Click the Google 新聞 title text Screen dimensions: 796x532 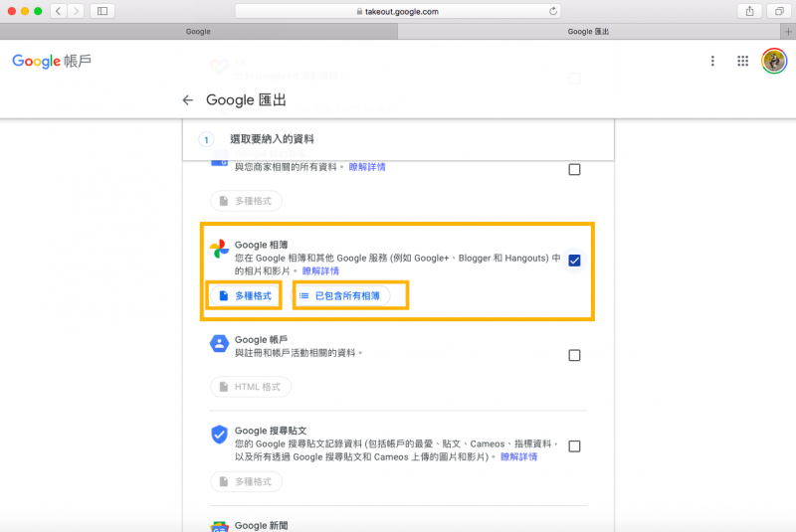[261, 525]
